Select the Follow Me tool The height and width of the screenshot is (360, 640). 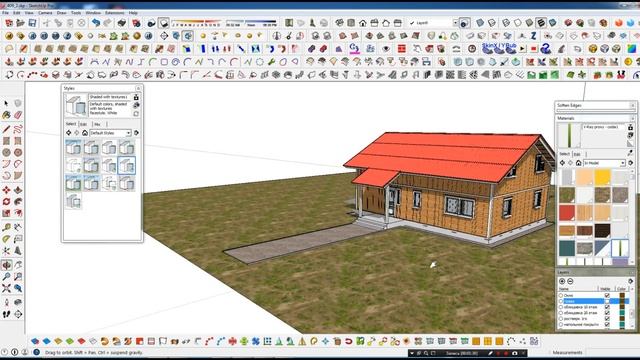[18, 202]
